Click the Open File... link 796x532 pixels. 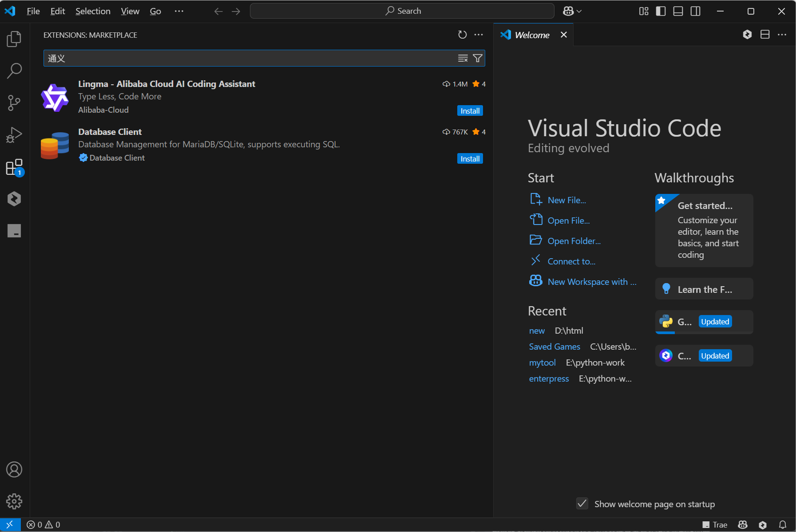[569, 221]
